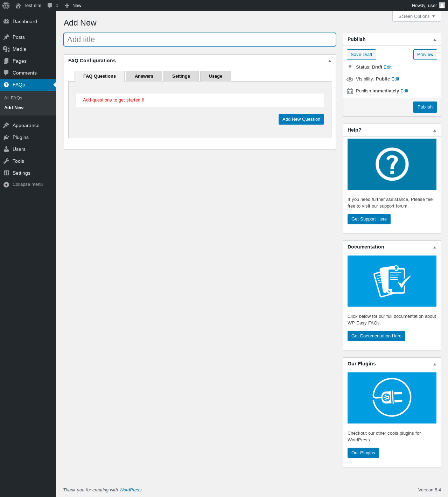Viewport: 448px width, 497px height.
Task: Open the Users menu item
Action: tap(28, 149)
